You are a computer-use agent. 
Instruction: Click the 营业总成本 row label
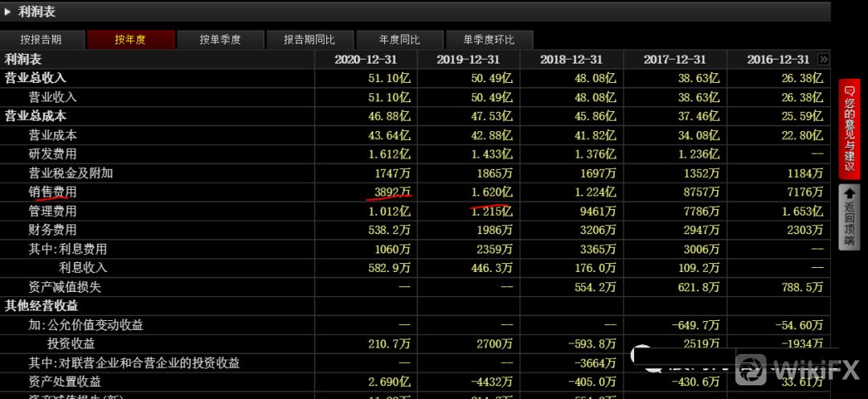click(x=35, y=116)
